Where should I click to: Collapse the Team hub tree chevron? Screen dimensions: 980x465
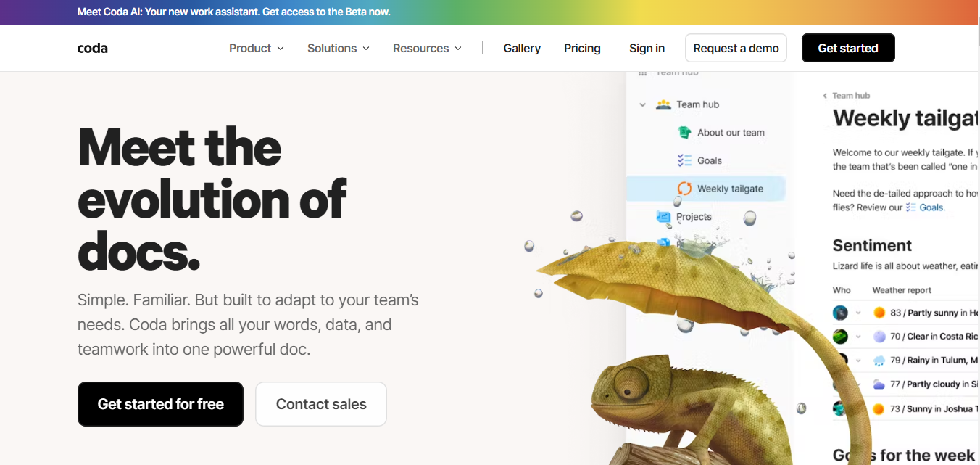tap(642, 104)
